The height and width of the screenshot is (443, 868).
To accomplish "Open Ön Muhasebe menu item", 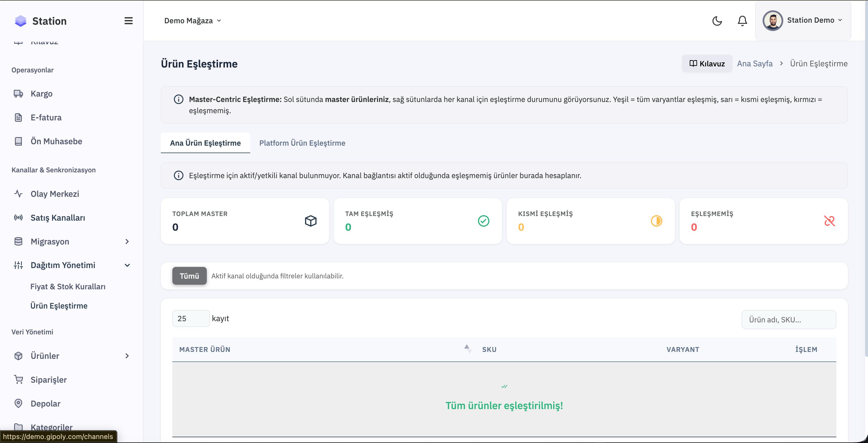I will (x=56, y=141).
